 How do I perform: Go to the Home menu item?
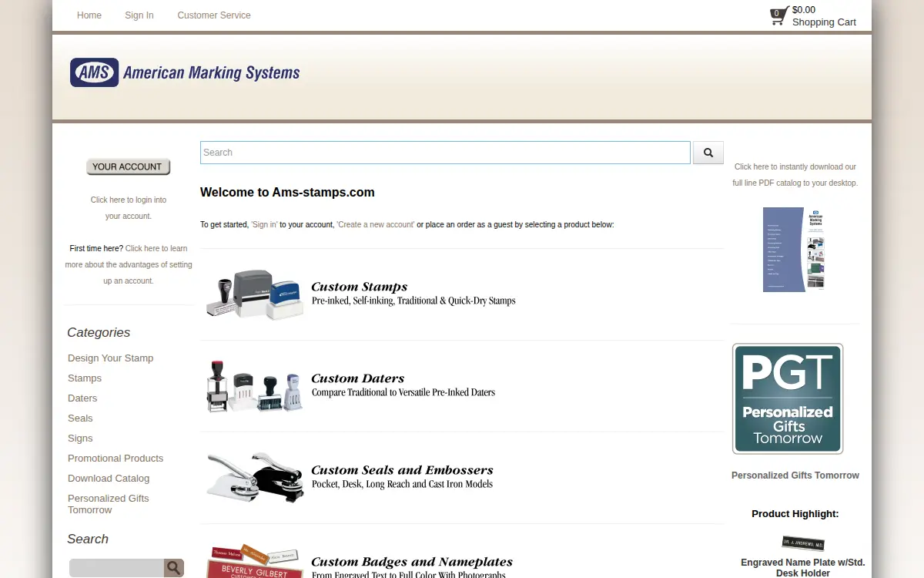coord(89,15)
